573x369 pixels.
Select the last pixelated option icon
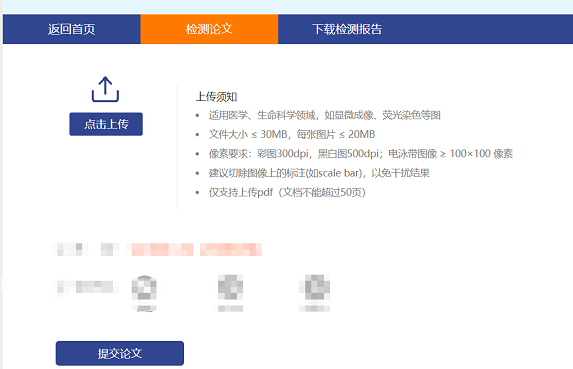pos(315,288)
